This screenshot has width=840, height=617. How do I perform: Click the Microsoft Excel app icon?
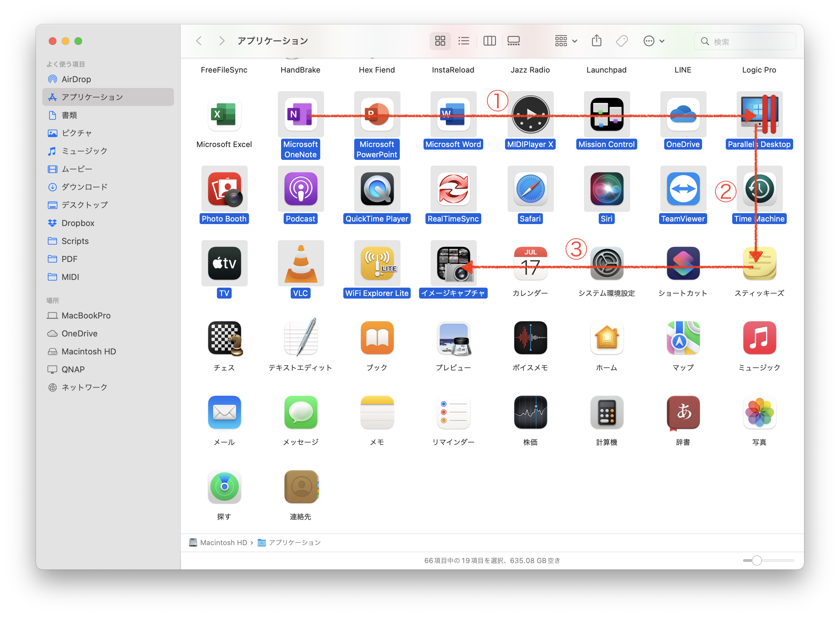(224, 114)
